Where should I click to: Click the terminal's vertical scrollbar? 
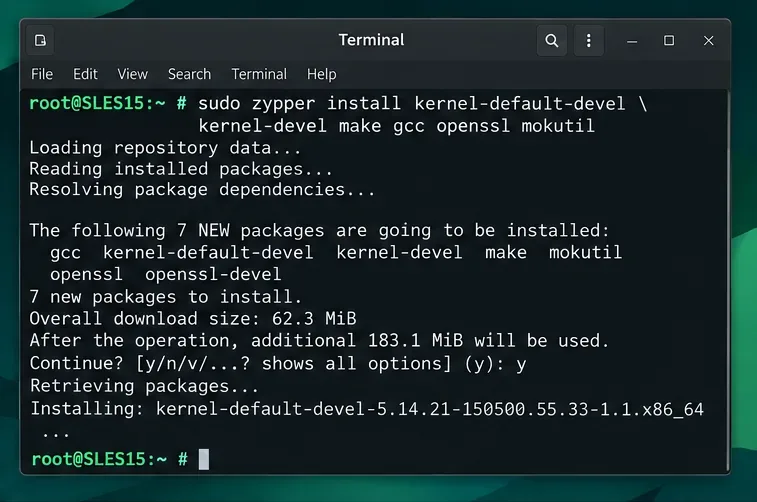click(x=728, y=280)
